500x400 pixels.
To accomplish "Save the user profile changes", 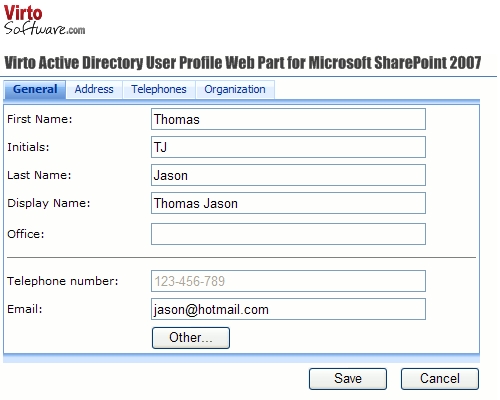I will click(x=348, y=379).
